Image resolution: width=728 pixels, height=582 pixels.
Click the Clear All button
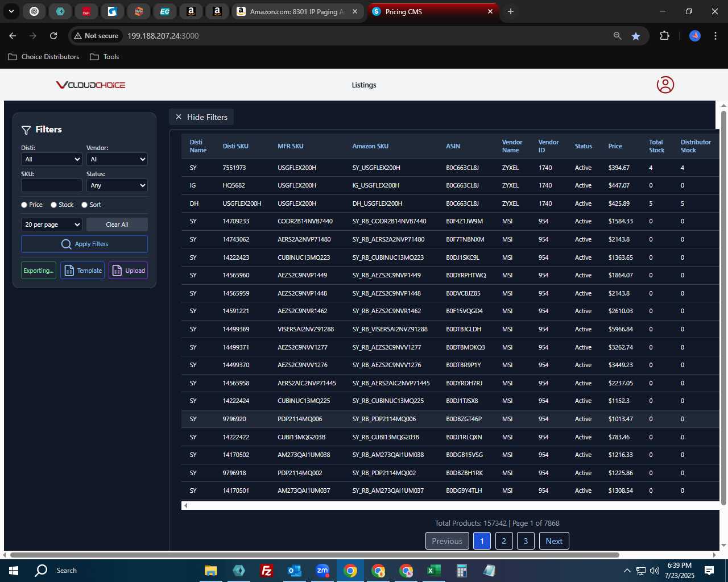click(117, 225)
